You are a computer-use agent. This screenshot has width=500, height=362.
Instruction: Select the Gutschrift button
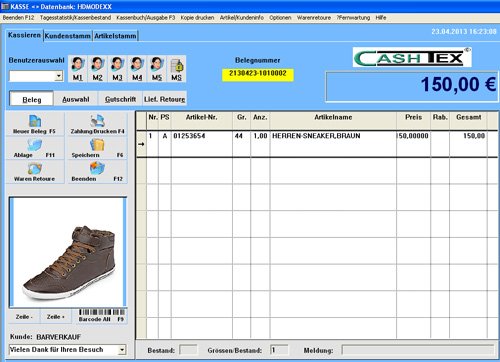point(120,99)
